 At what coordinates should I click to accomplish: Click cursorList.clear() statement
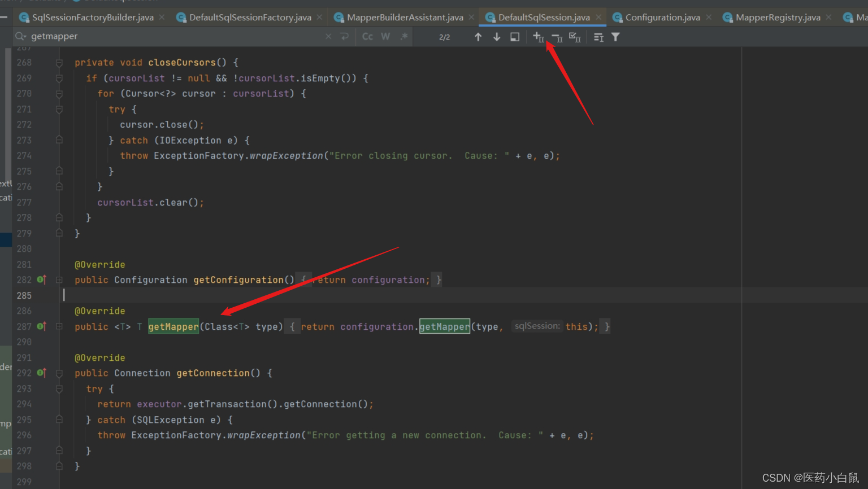(x=150, y=202)
